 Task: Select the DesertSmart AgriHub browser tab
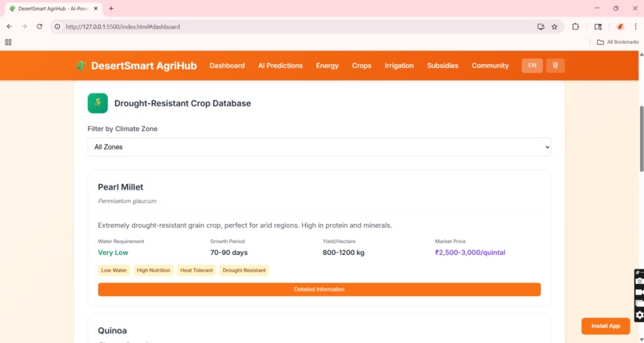(54, 9)
